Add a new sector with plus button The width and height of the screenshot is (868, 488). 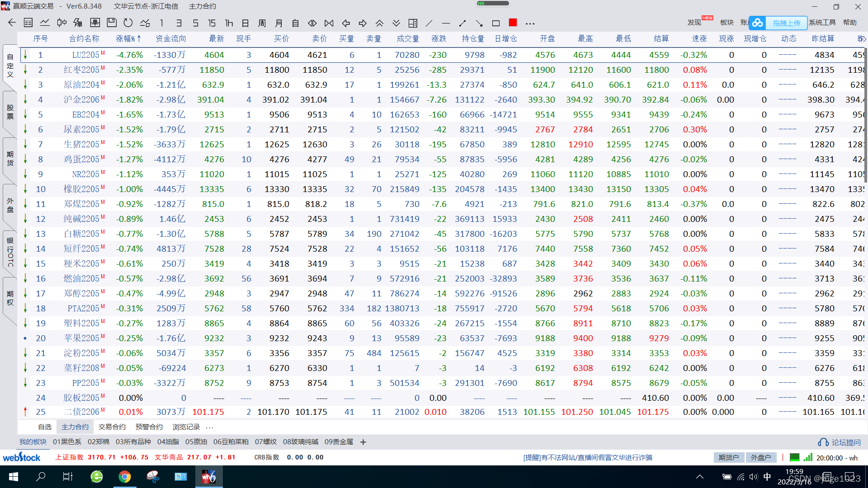click(363, 442)
